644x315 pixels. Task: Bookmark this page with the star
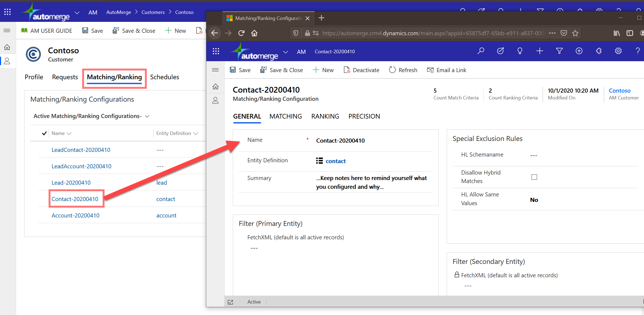pyautogui.click(x=575, y=33)
